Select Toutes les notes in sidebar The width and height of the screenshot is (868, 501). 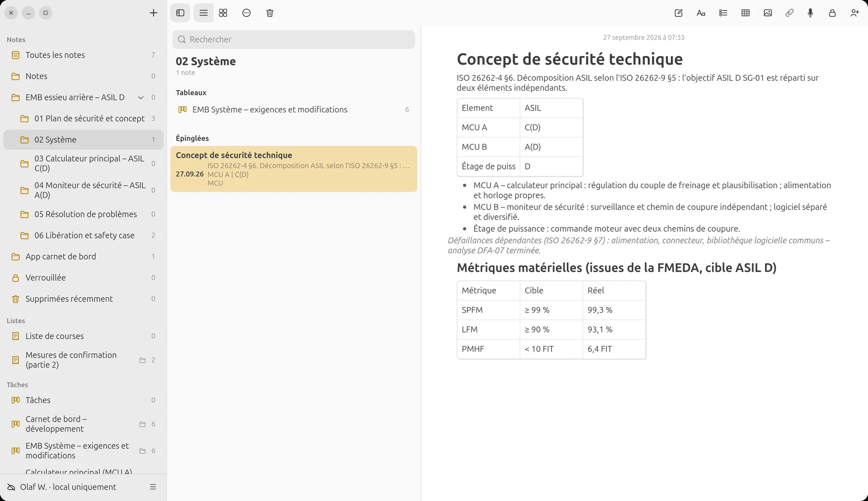click(x=83, y=55)
